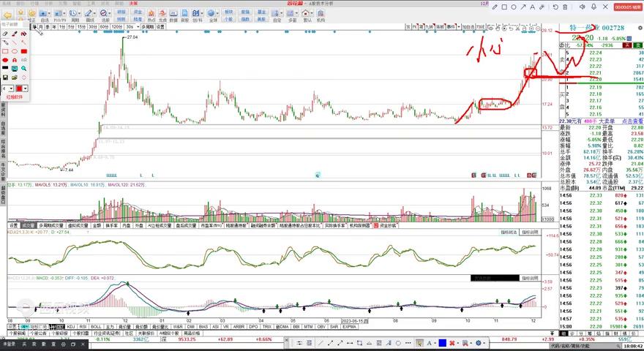644x351 pixels.
Task: Click the undo icon in recorder toolbar
Action: tap(555, 7)
